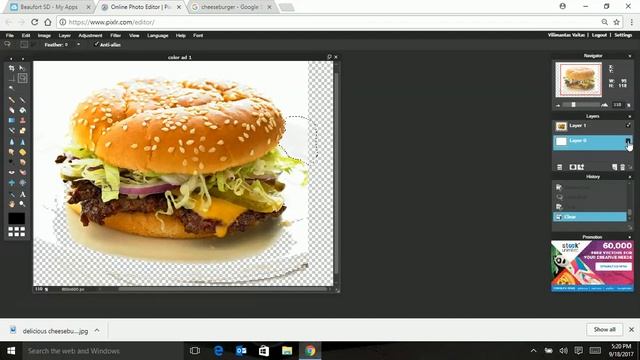
Task: Select the Marquee selection tool
Action: point(11,78)
